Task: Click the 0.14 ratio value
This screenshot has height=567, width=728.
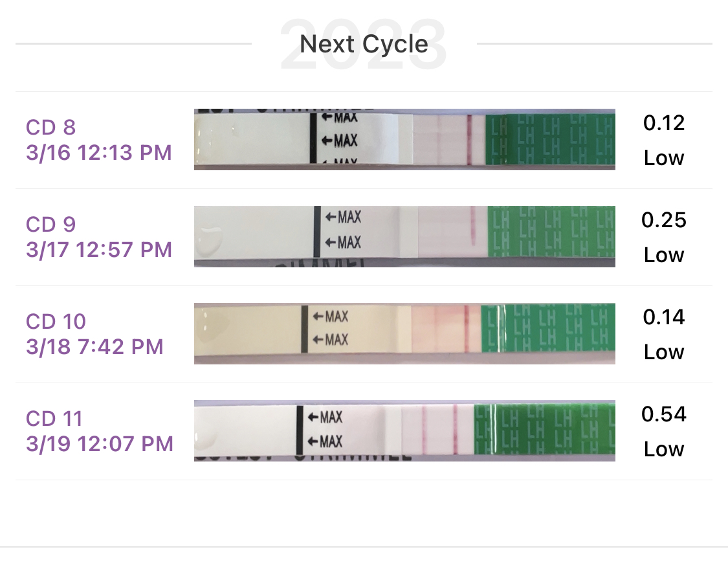Action: click(x=664, y=317)
